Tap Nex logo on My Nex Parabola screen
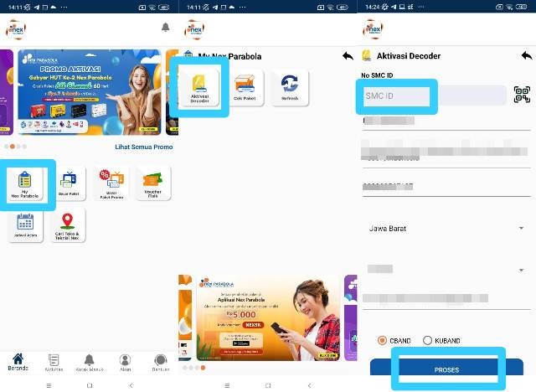Screen dimensions: 536x392 click(194, 29)
